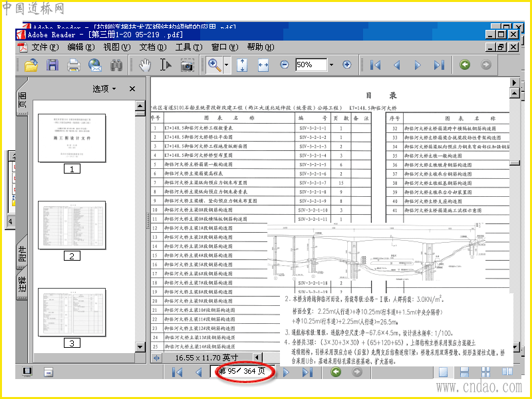Go to first page in toolbar
Screen dimensions: 532x399
click(x=375, y=65)
